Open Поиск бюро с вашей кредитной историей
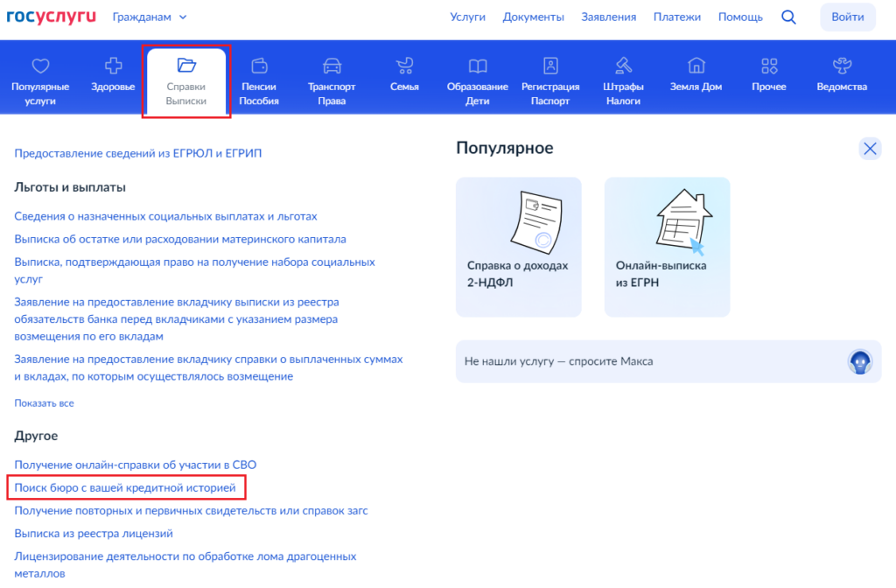This screenshot has height=588, width=896. click(125, 486)
